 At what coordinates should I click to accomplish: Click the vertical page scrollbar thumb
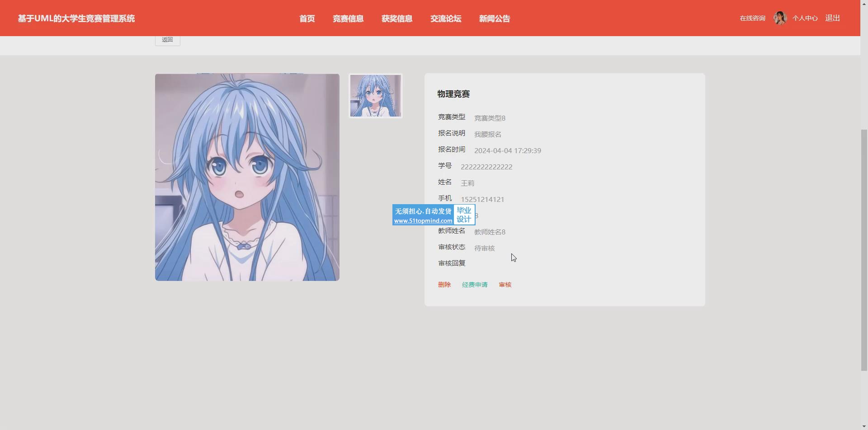coord(864,250)
